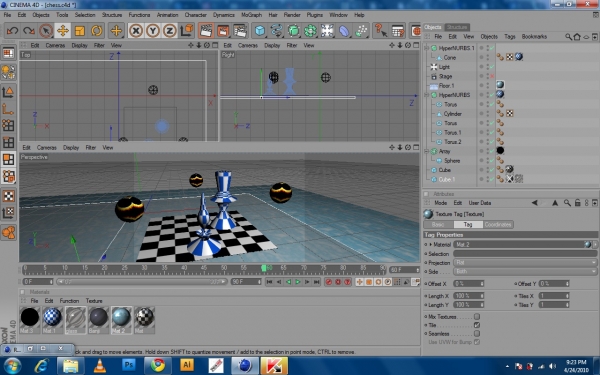Activate the Rotate tool

point(96,31)
